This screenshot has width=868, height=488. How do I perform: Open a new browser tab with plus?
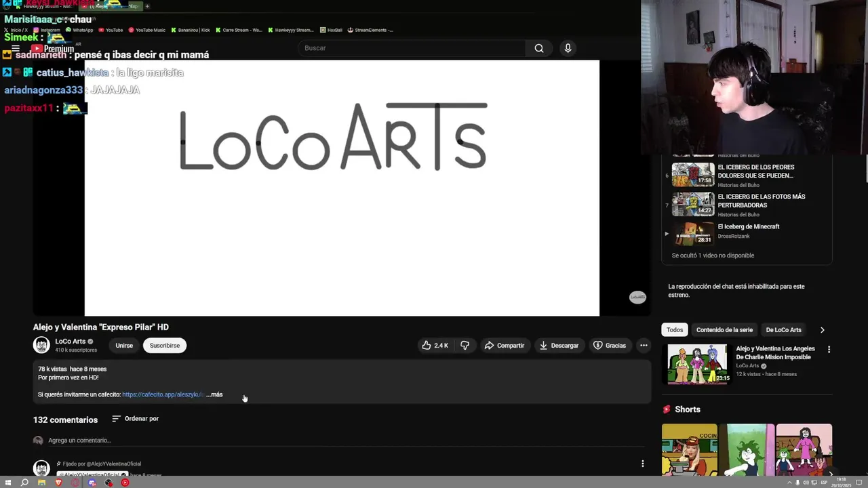click(147, 7)
